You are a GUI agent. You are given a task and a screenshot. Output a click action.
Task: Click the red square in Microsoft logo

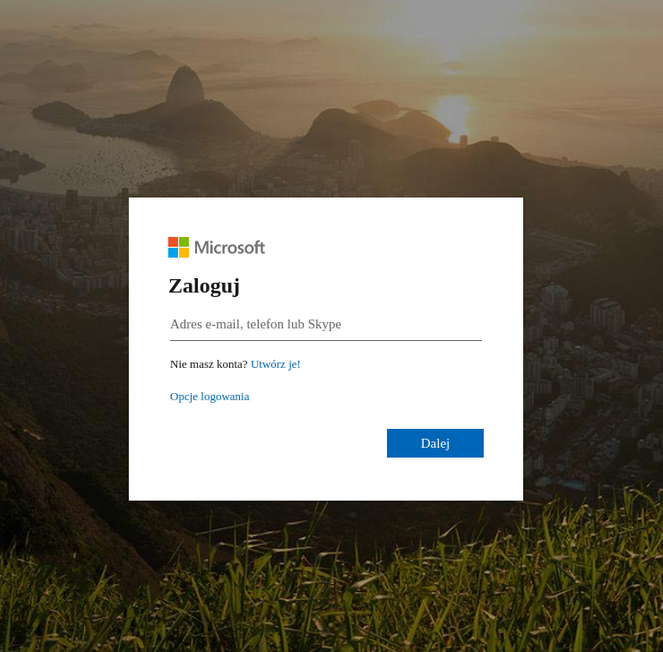[x=173, y=242]
